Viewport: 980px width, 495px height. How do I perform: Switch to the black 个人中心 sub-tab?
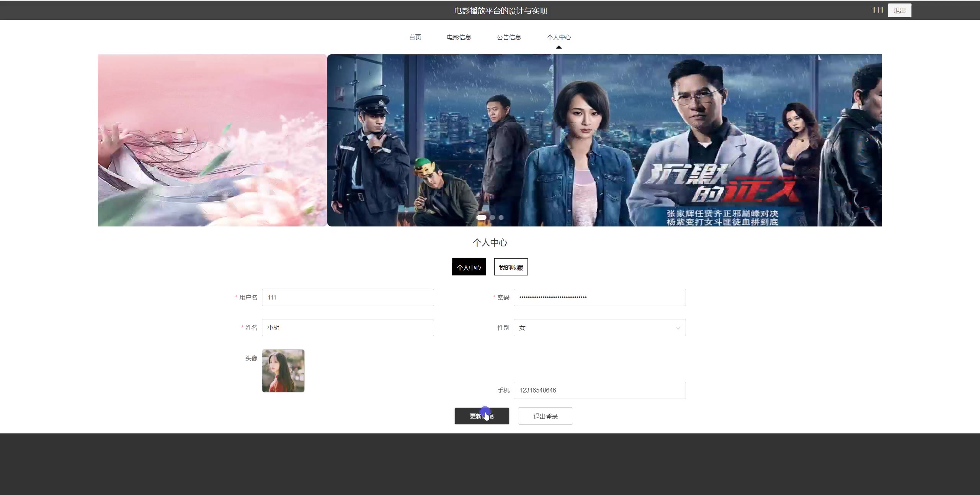tap(469, 267)
